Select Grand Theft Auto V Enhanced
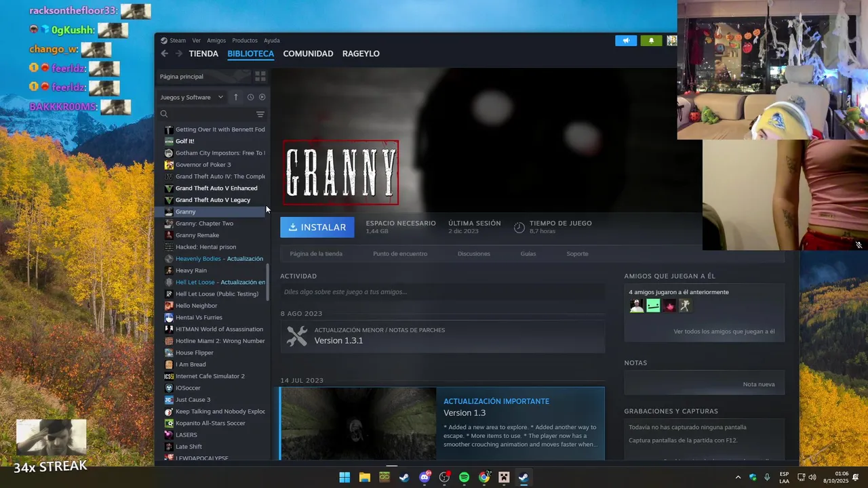This screenshot has width=868, height=488. point(214,188)
